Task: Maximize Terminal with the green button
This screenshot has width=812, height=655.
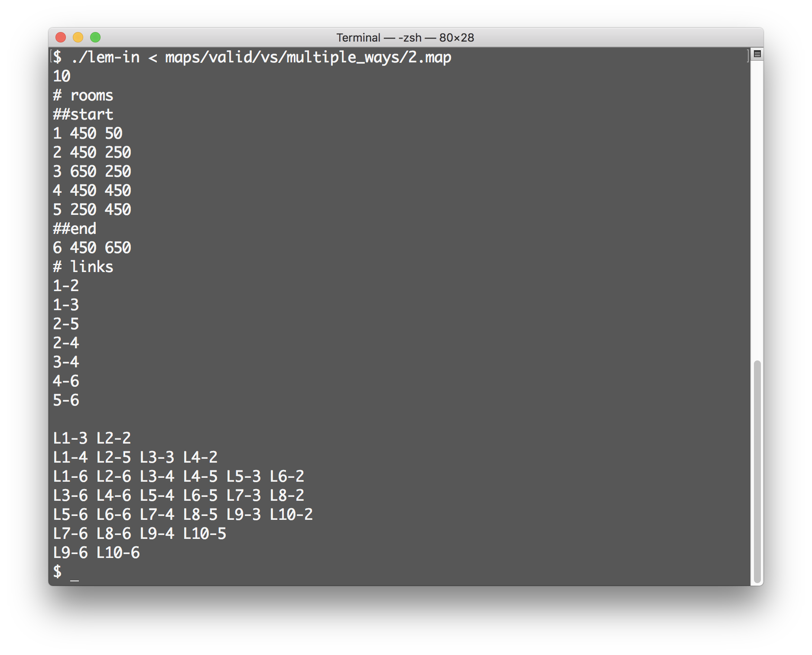Action: tap(95, 37)
